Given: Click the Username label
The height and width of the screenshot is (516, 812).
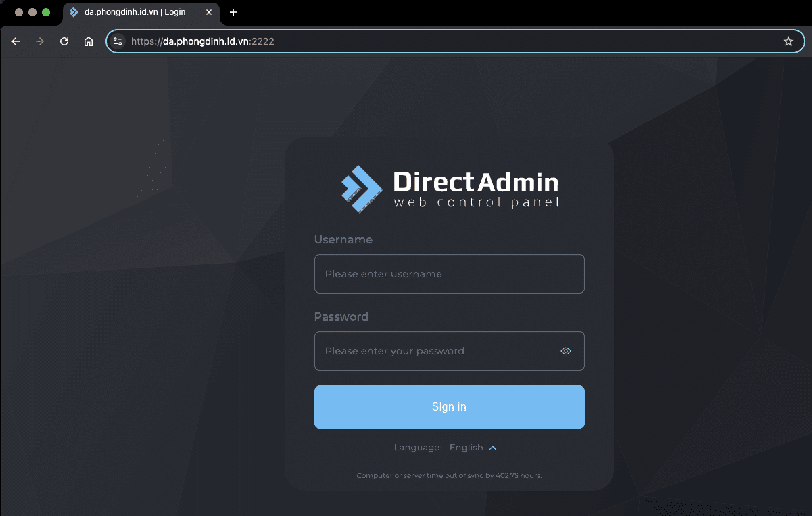Looking at the screenshot, I should (x=343, y=239).
